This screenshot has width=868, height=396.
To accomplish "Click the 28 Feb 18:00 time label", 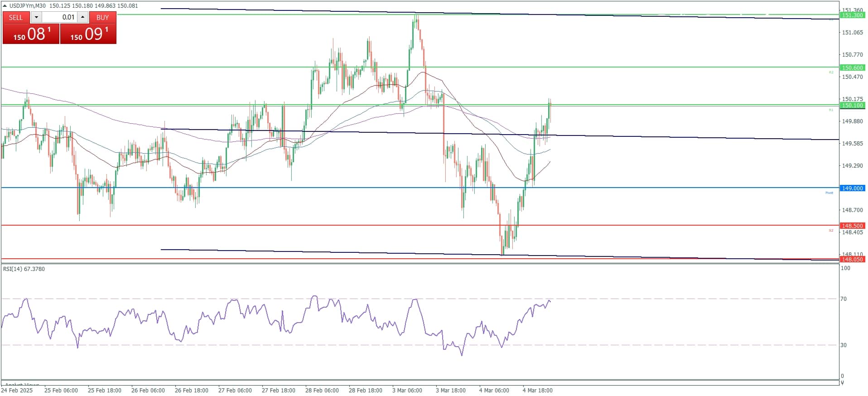I will [366, 391].
